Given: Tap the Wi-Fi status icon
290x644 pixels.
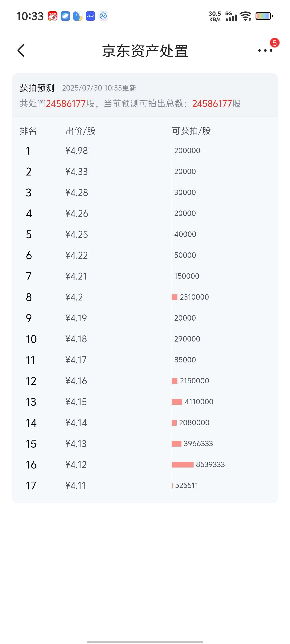Looking at the screenshot, I should [x=246, y=16].
